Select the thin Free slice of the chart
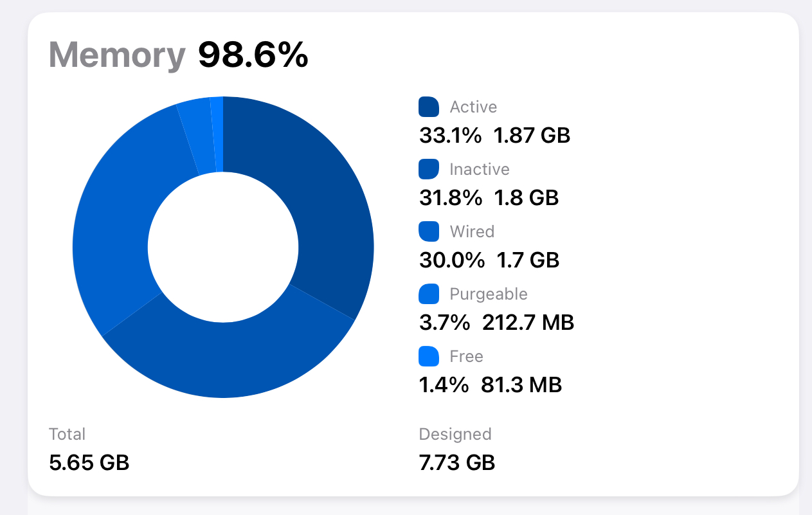812x515 pixels. (x=217, y=134)
